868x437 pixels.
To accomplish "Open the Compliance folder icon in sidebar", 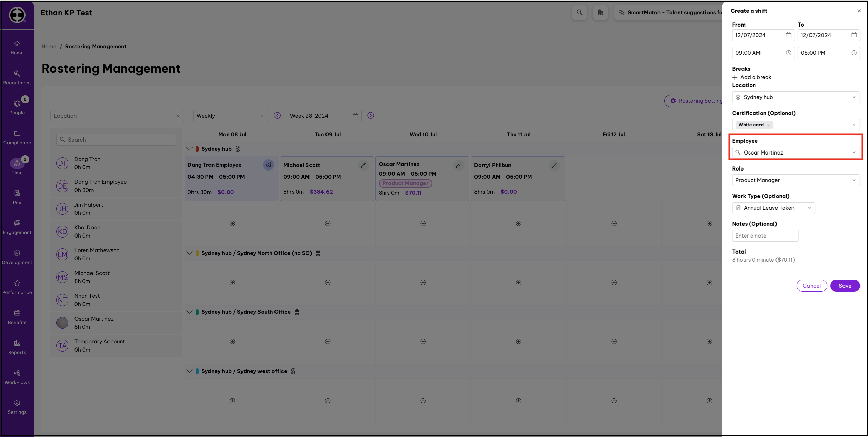I will point(17,133).
